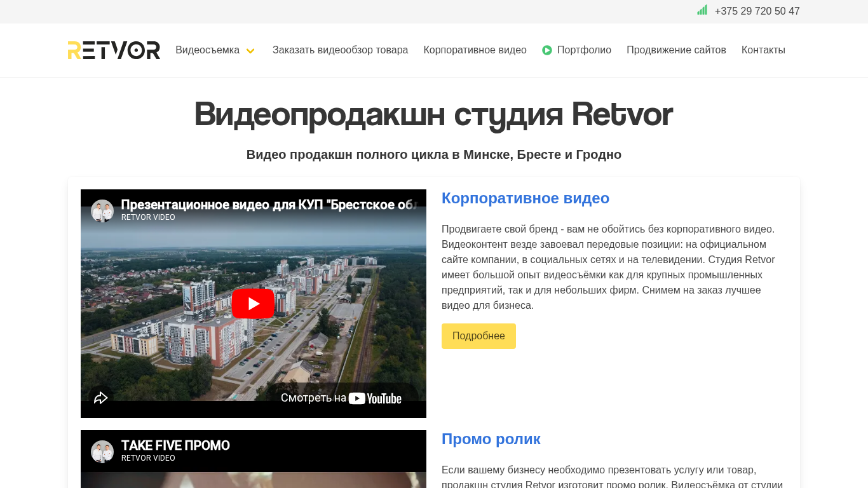Click the Видеопродакшн студия Retvor heading
Viewport: 868px width, 488px height.
434,114
